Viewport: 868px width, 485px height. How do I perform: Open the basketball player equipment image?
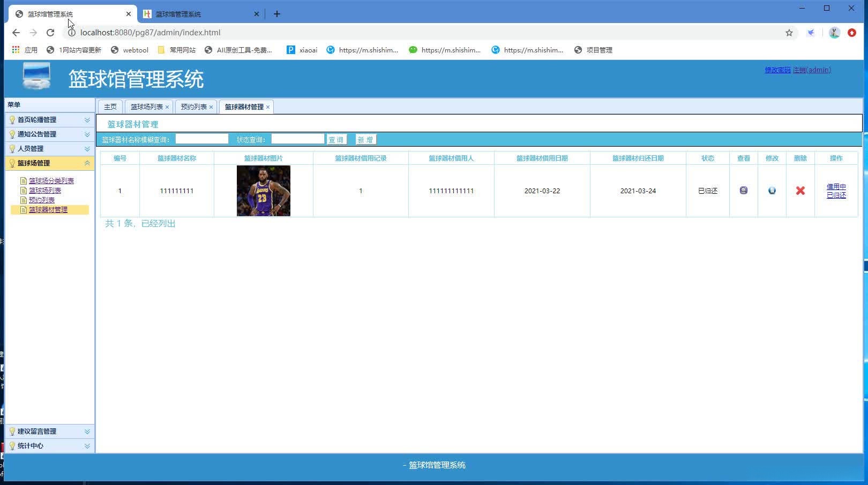point(264,191)
